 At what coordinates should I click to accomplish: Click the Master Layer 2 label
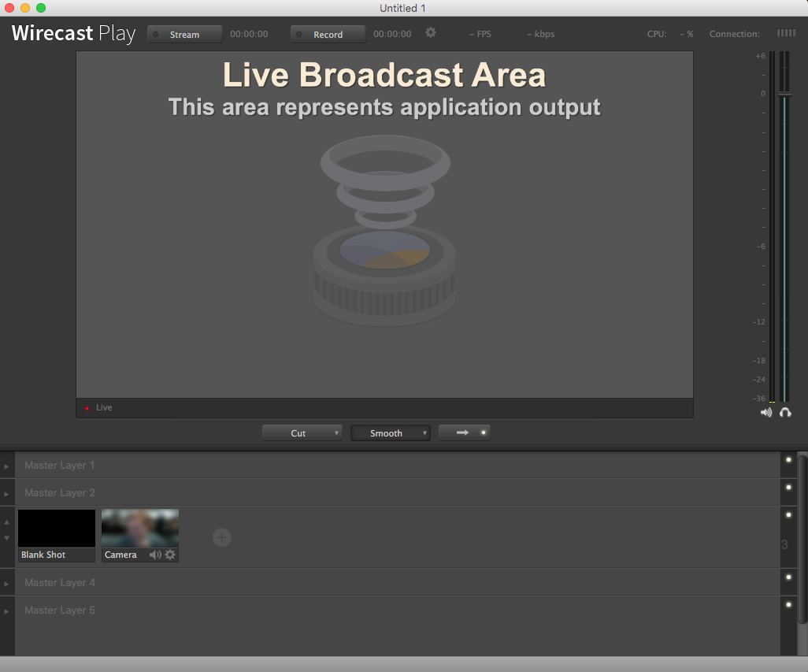point(60,492)
